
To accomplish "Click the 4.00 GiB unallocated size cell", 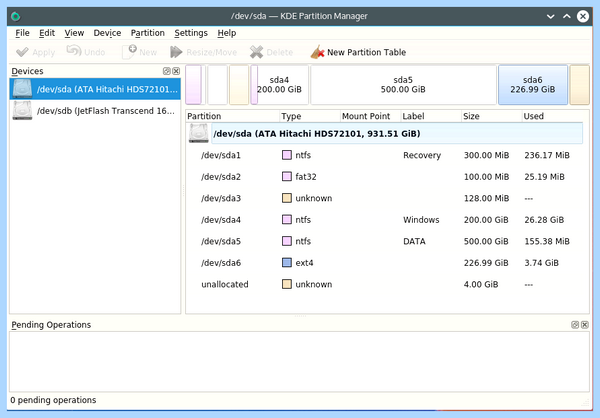I will 481,284.
